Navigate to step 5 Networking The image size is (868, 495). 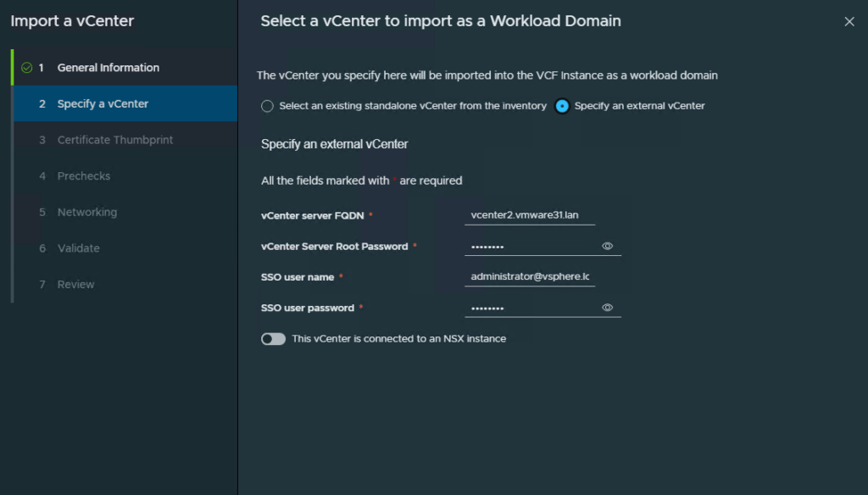pyautogui.click(x=86, y=212)
